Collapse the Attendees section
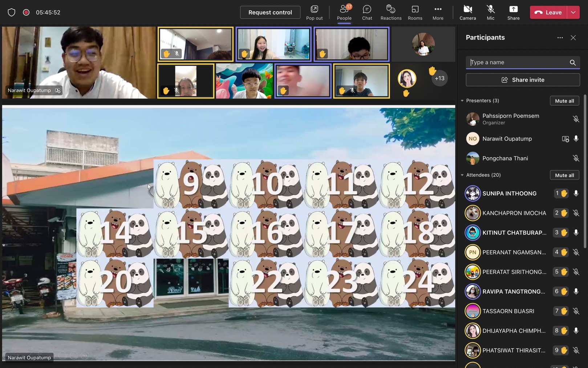The height and width of the screenshot is (368, 588). point(462,175)
